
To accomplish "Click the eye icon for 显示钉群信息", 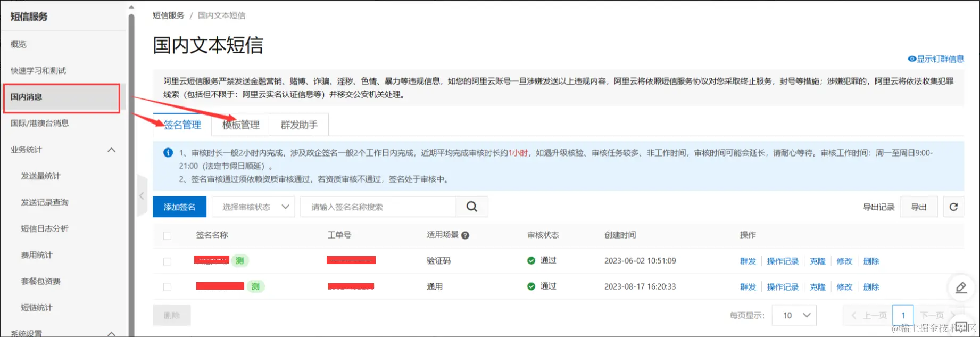I will point(911,59).
